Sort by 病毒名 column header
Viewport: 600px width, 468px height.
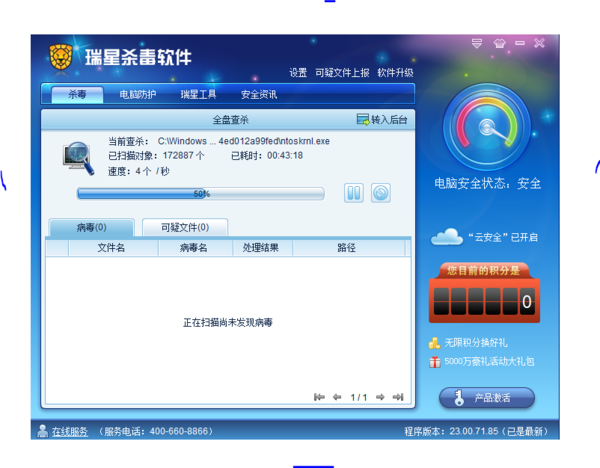pos(195,248)
